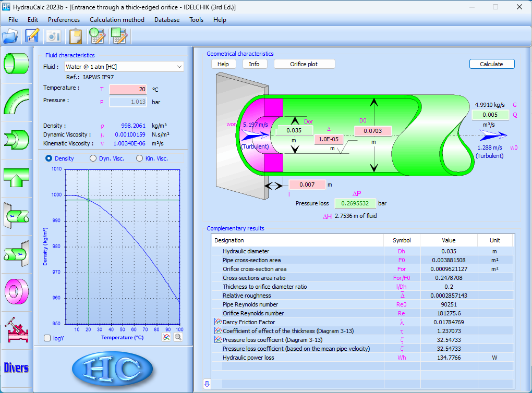Click the Temperature input field
Screen dimensions: 532x393
128,89
